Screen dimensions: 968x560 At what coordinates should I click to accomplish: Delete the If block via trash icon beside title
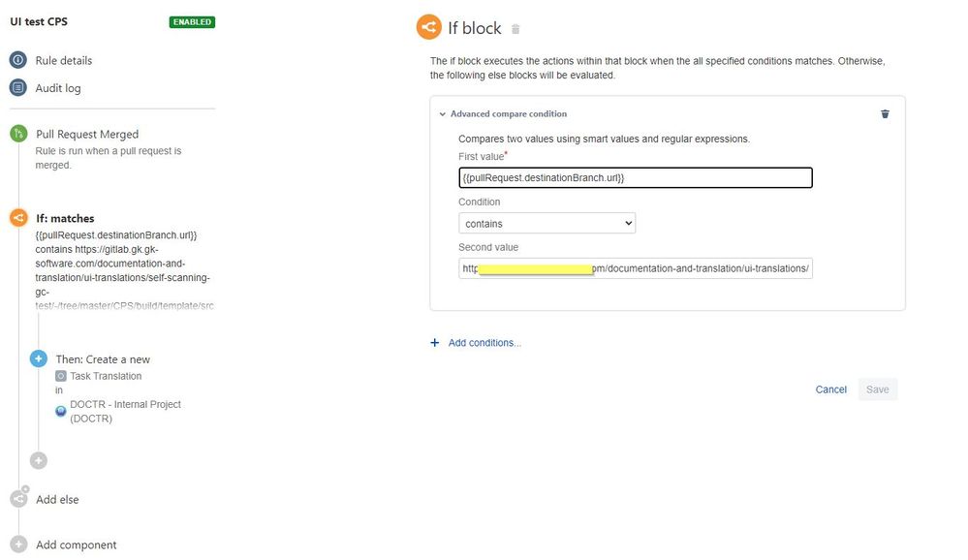[515, 30]
